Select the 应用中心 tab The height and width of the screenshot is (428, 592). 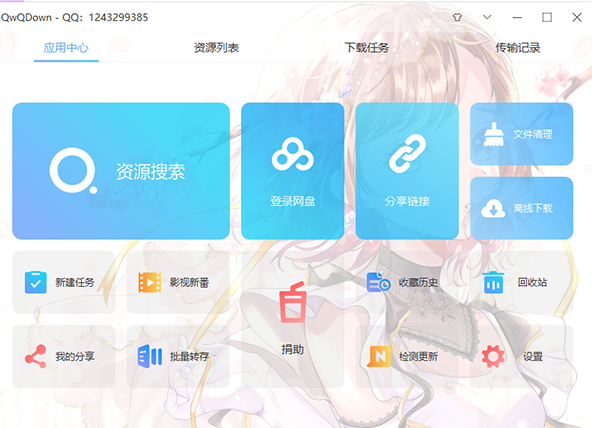[x=66, y=48]
